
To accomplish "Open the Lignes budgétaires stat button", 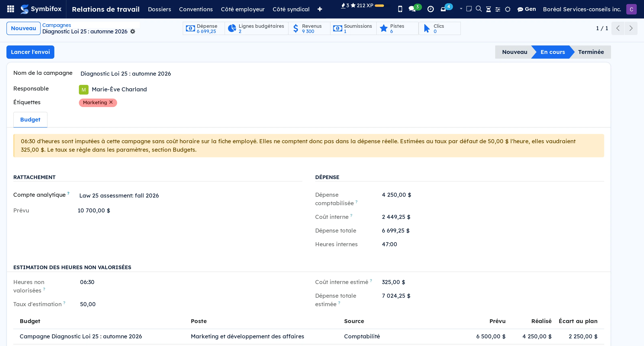I will 257,28.
